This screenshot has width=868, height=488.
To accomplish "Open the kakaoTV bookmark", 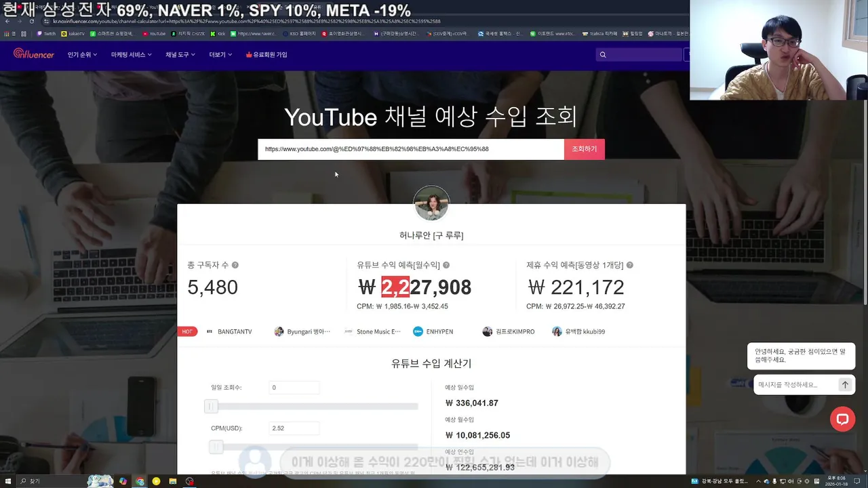I will [x=73, y=33].
